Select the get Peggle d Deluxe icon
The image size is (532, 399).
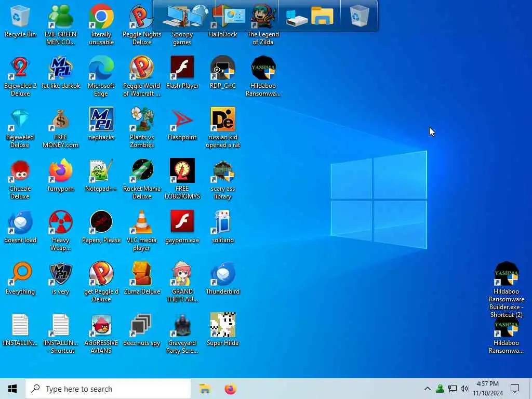101,282
